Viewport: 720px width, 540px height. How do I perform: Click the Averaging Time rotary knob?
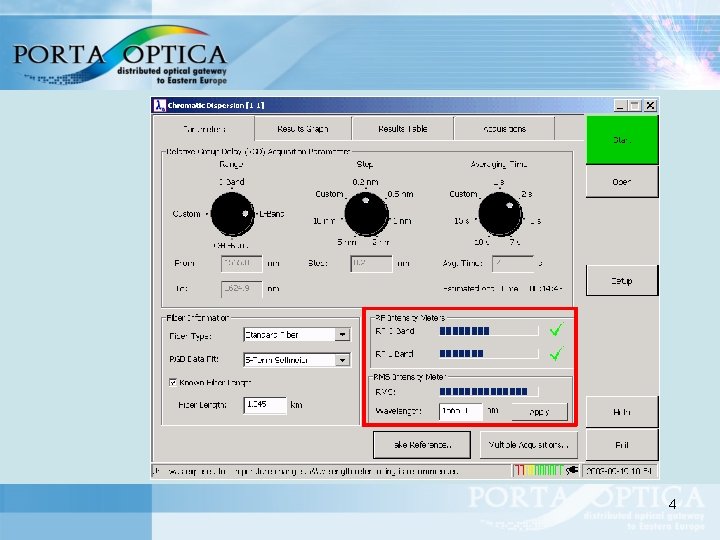(500, 214)
